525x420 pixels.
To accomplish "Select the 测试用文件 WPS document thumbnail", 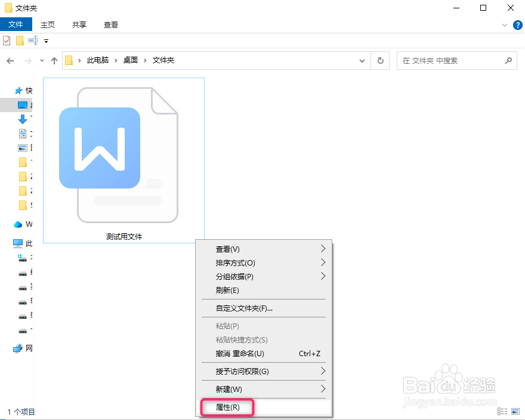I will (123, 160).
